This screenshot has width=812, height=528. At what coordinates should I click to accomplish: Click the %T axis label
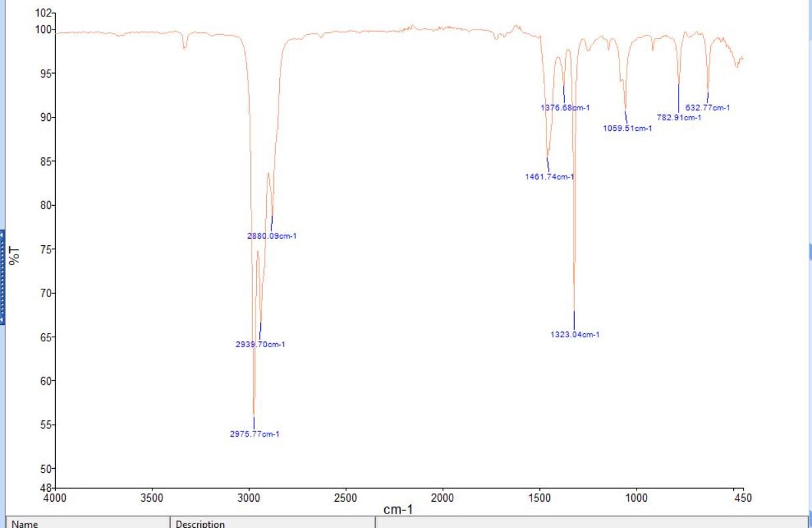point(15,256)
